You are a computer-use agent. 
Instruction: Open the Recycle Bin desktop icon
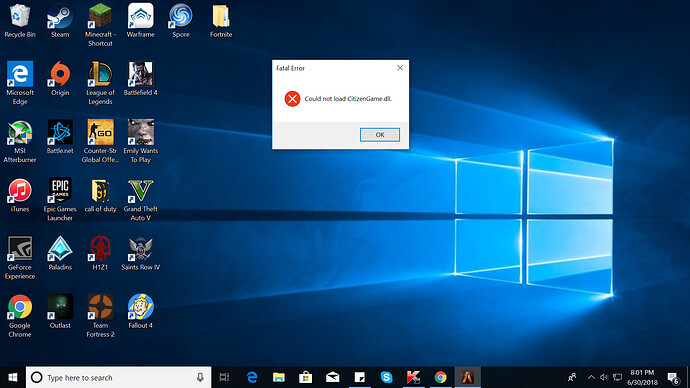click(x=20, y=20)
